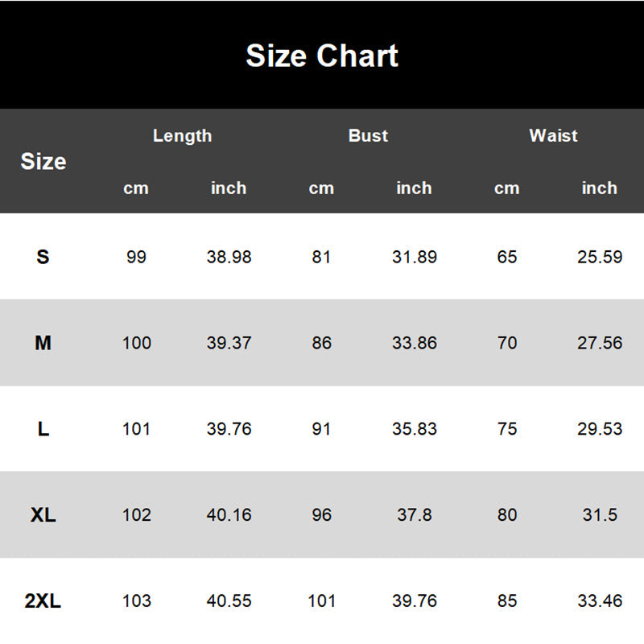
Task: Select the 2XL size row label
Action: pos(43,601)
